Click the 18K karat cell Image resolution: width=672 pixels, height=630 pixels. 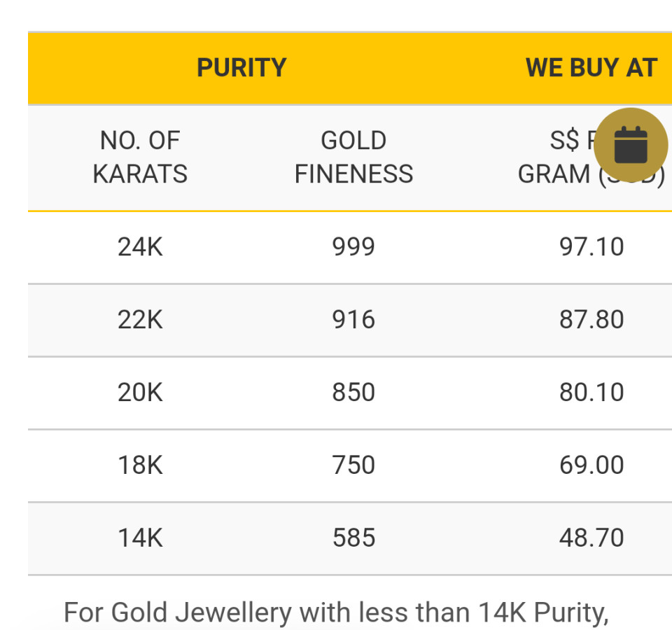pyautogui.click(x=140, y=465)
